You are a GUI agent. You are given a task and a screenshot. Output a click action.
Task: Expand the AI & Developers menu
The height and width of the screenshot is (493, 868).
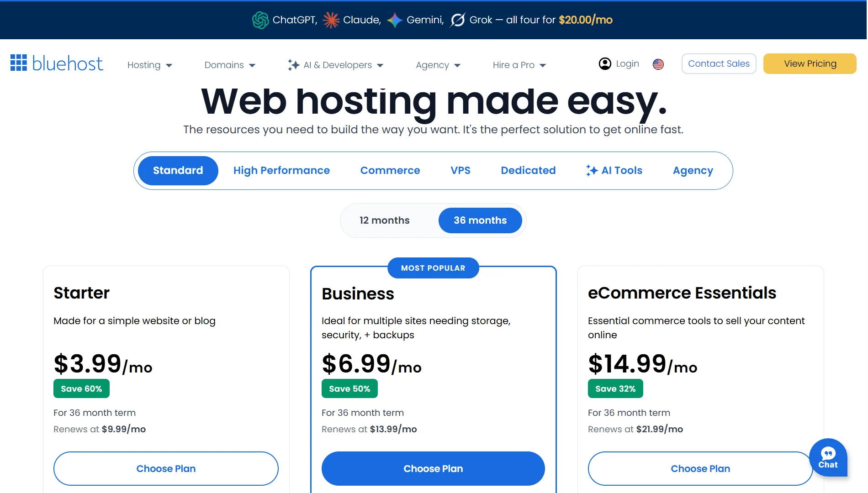pyautogui.click(x=335, y=65)
